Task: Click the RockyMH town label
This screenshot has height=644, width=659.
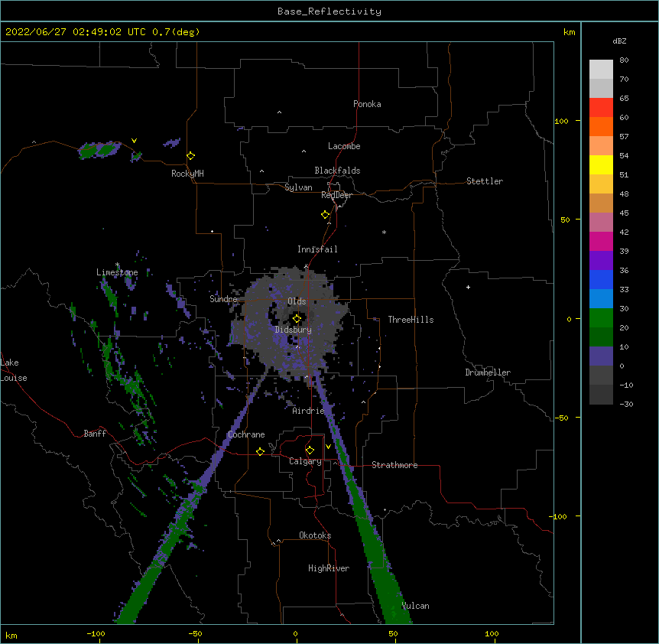Action: tap(187, 174)
